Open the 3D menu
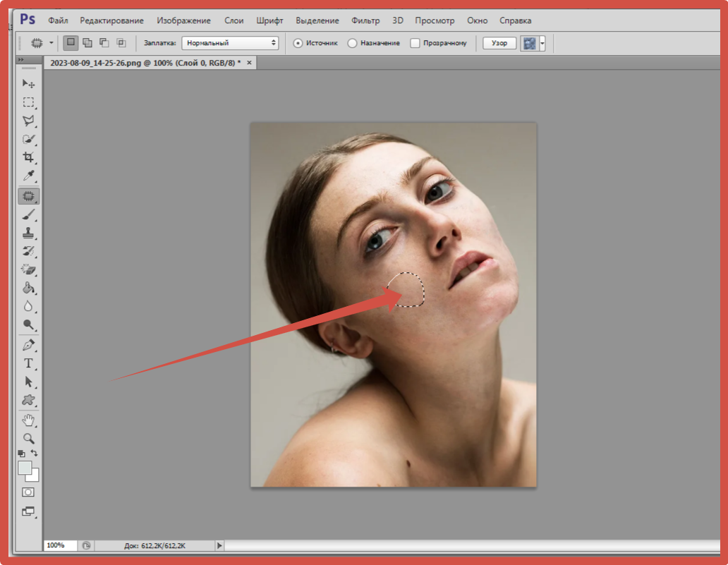The width and height of the screenshot is (728, 565). coord(397,20)
